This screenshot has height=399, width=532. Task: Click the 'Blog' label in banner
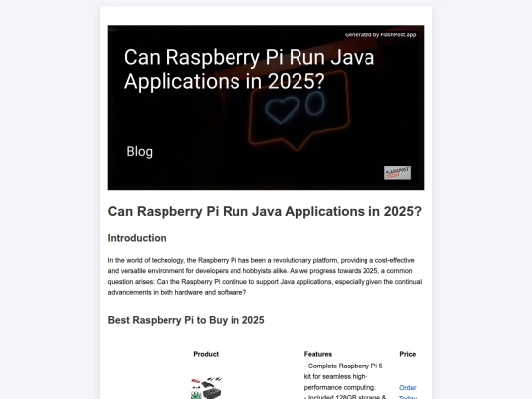click(x=140, y=152)
